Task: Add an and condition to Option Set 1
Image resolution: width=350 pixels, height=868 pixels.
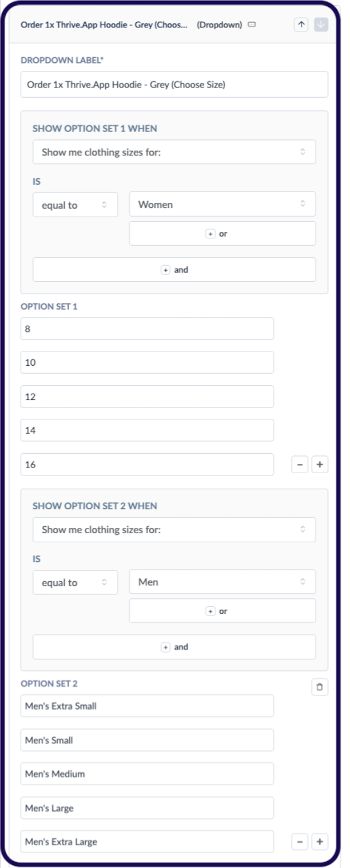Action: (x=174, y=269)
